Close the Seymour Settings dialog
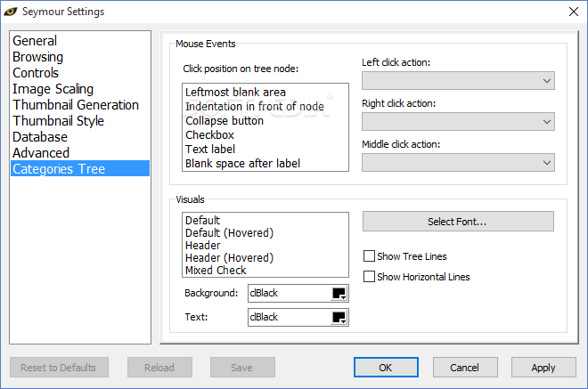The height and width of the screenshot is (389, 588). click(574, 12)
